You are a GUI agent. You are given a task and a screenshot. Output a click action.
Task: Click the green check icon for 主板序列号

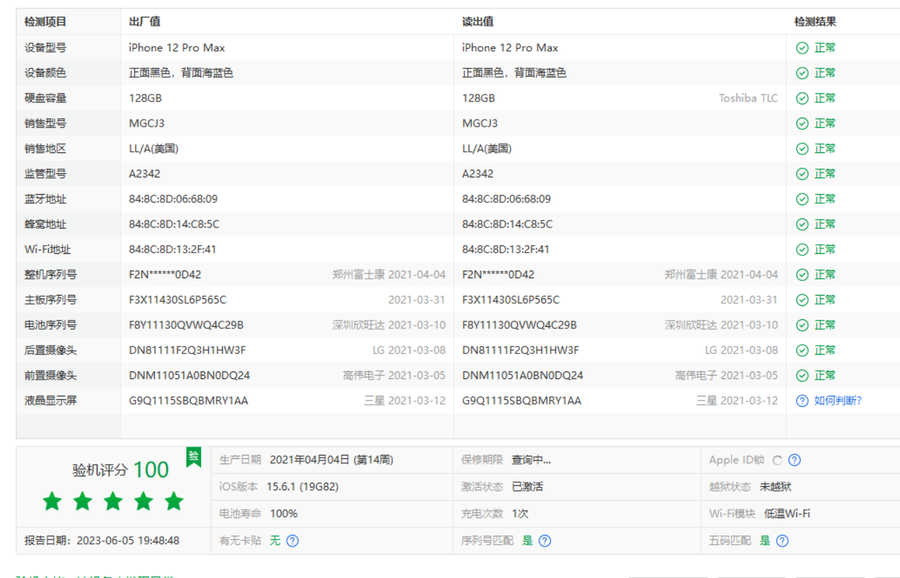tap(802, 300)
